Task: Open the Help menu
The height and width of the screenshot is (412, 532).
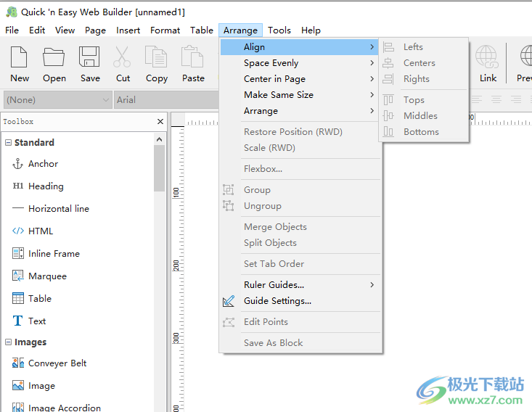Action: coord(311,30)
